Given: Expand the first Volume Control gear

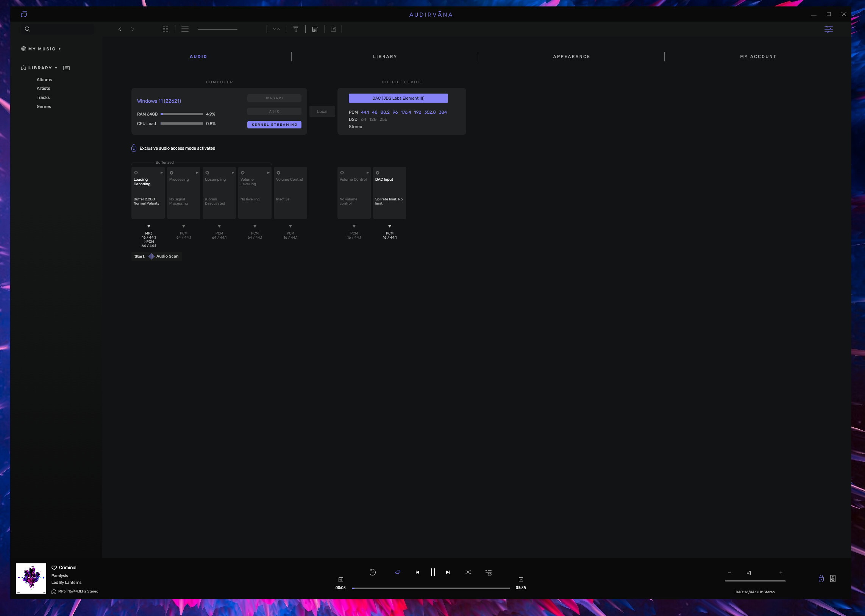Looking at the screenshot, I should coord(278,173).
